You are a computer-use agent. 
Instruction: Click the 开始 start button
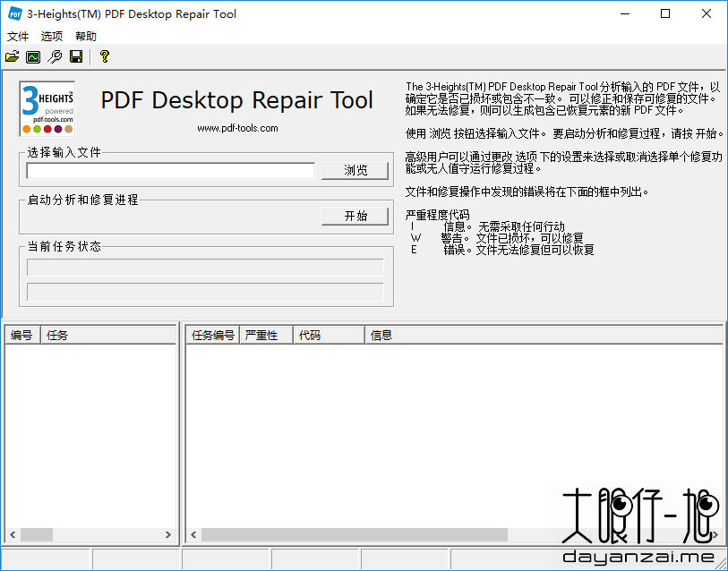pyautogui.click(x=355, y=216)
